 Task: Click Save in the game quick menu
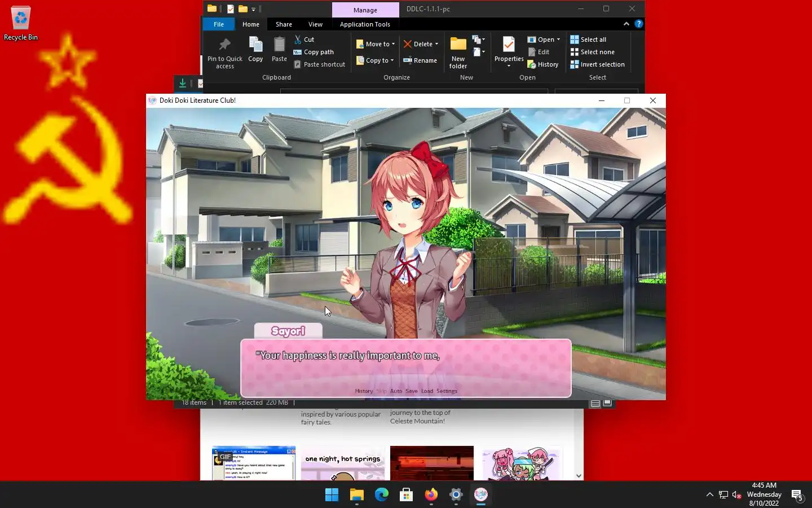[x=412, y=391]
